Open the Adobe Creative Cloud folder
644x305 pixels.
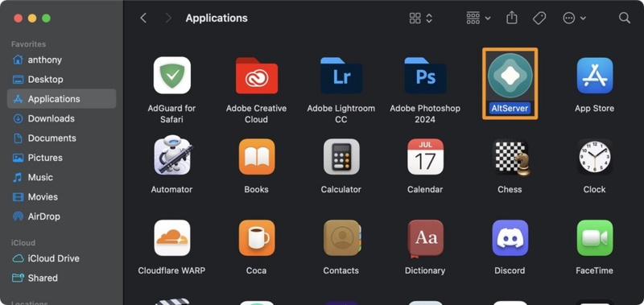[256, 76]
